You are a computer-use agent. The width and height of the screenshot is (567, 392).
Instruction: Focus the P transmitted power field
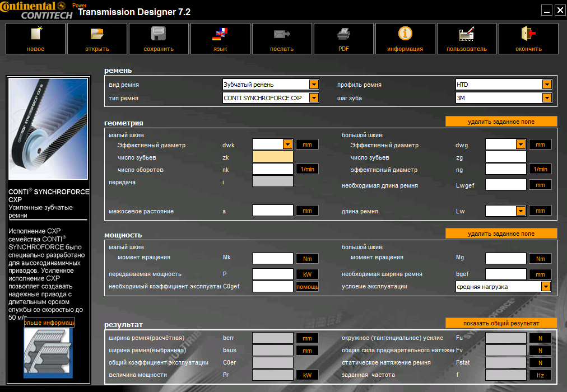273,274
